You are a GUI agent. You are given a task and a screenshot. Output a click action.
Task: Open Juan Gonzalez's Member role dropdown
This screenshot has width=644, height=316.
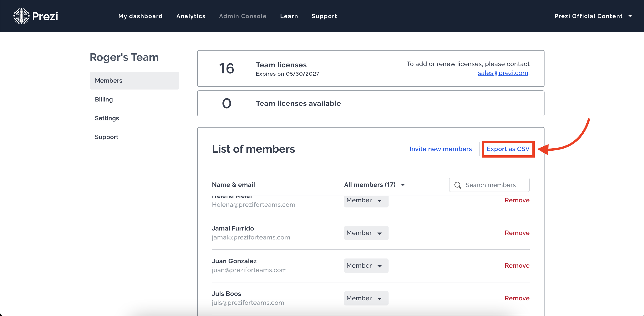(x=366, y=265)
